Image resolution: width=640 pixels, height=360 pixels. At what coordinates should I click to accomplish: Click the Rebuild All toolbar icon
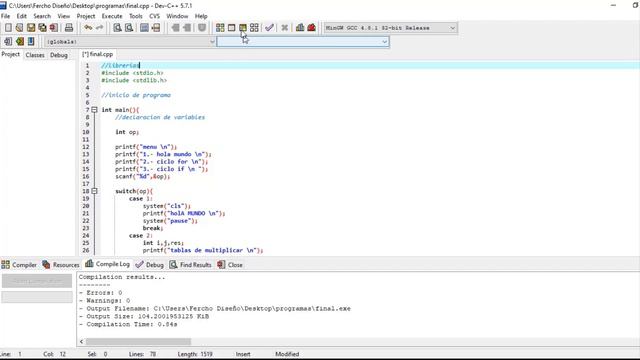pos(254,28)
